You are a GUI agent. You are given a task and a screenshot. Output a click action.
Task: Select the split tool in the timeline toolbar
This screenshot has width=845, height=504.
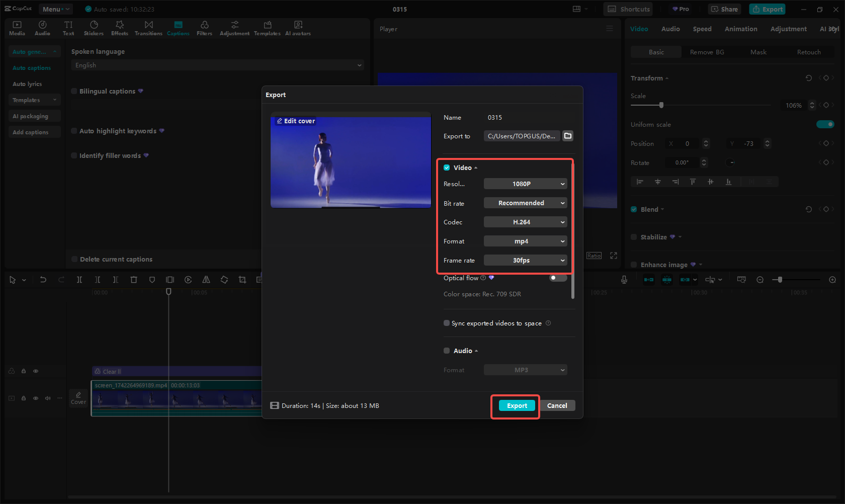[x=79, y=280]
